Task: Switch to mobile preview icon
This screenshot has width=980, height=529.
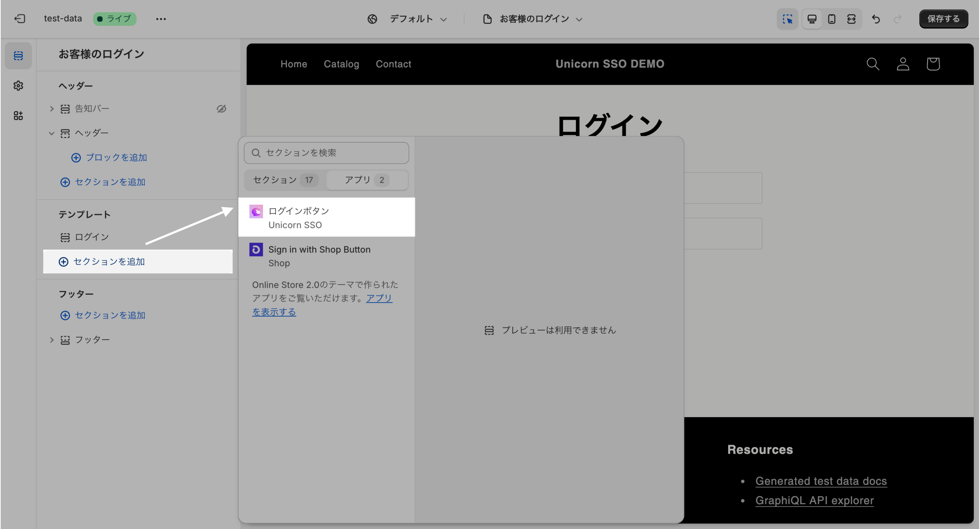Action: pos(831,19)
